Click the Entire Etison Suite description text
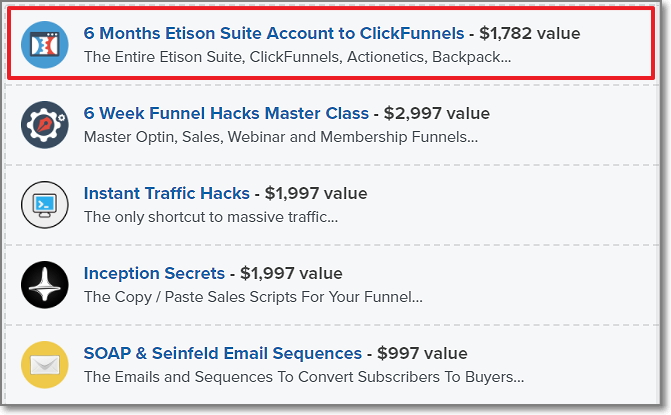This screenshot has height=415, width=671. (x=297, y=57)
